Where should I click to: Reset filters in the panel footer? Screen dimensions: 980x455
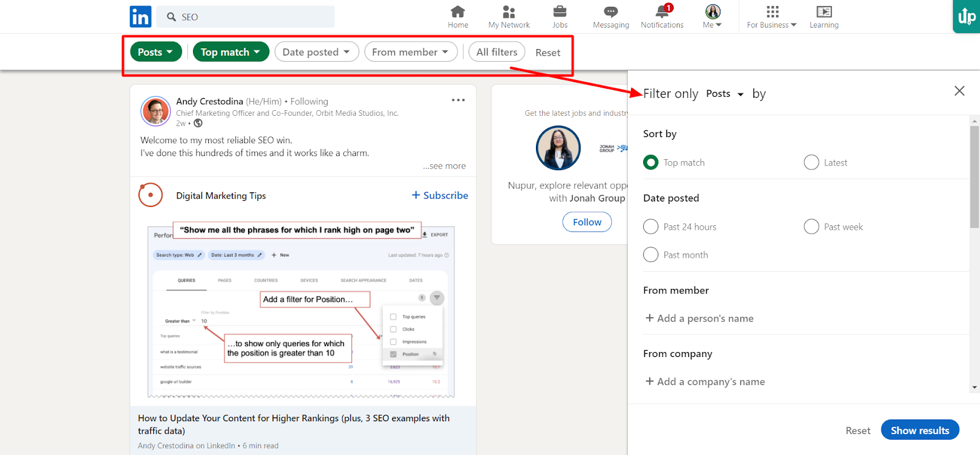858,431
